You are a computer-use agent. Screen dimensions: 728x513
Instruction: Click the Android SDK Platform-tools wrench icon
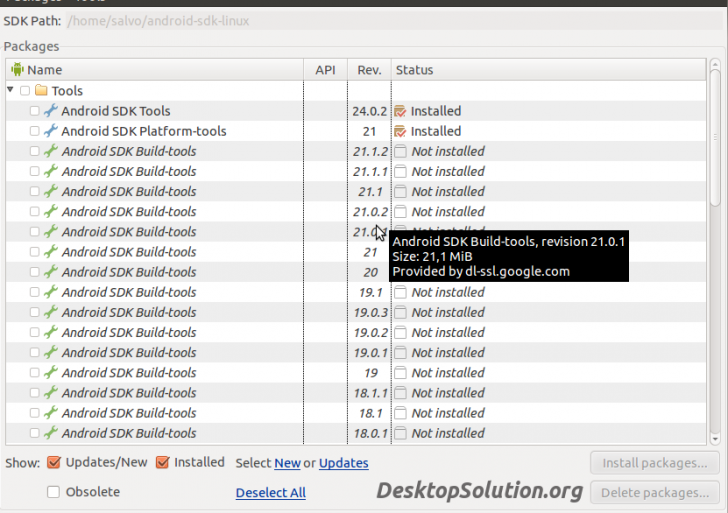[50, 131]
